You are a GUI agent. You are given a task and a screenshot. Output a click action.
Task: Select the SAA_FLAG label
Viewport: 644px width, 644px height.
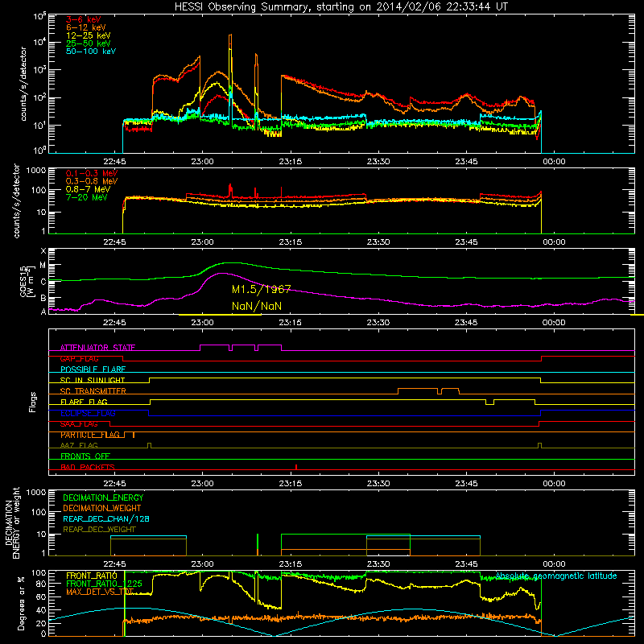point(79,423)
